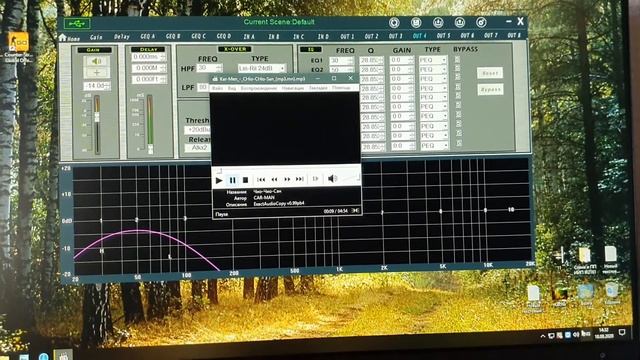
Task: Click the frame-step button in media player
Action: (316, 179)
